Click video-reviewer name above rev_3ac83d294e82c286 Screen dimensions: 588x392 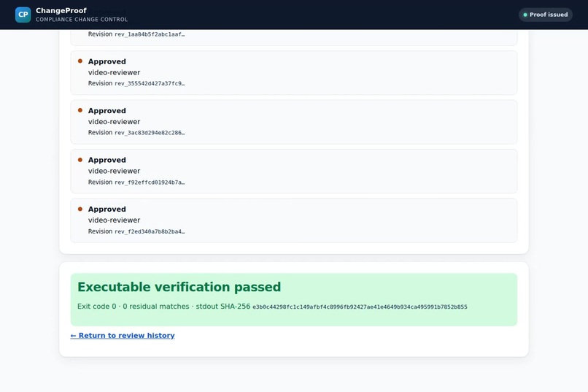[114, 121]
